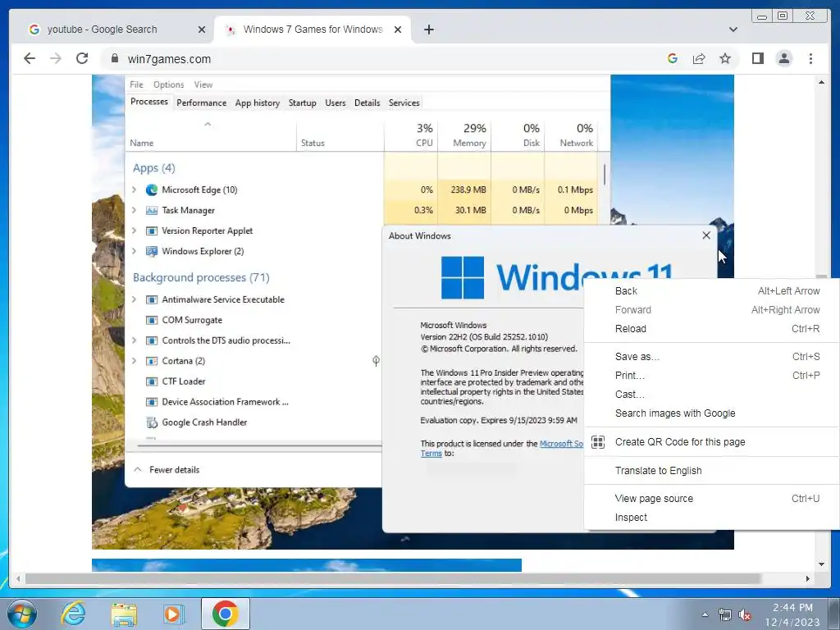Choose Cast... from the context menu

click(711, 395)
